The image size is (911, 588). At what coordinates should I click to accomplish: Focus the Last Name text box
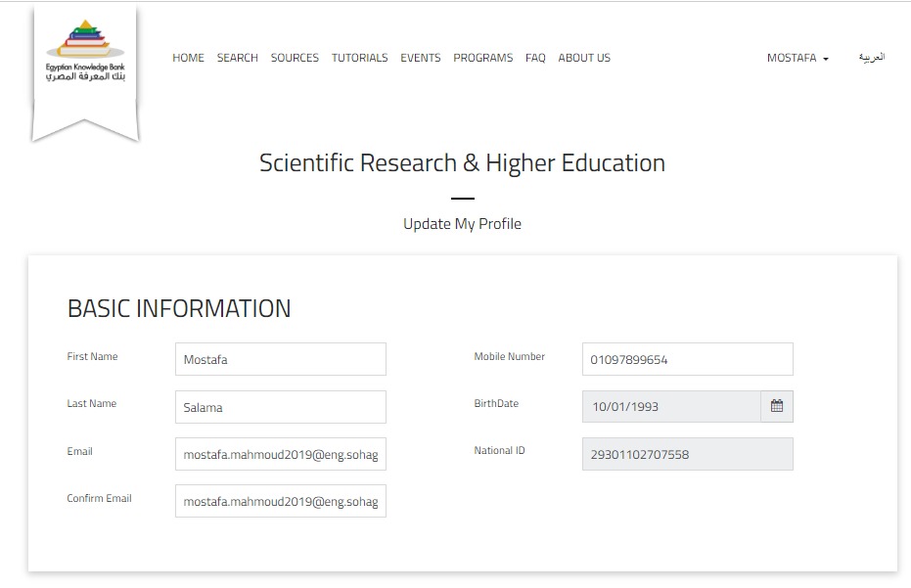click(281, 407)
